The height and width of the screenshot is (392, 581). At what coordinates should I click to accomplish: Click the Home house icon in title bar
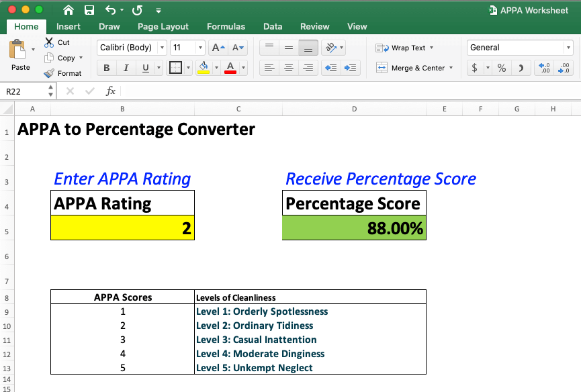point(69,10)
